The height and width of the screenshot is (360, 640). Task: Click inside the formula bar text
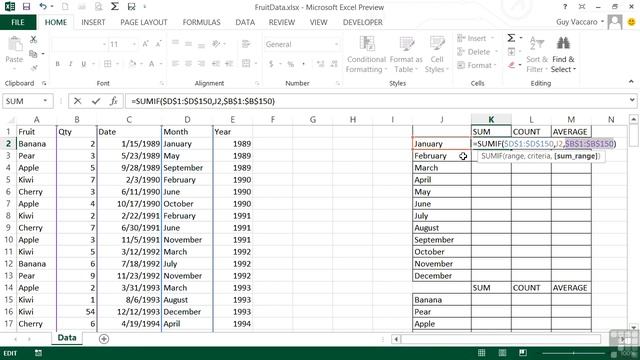point(203,101)
